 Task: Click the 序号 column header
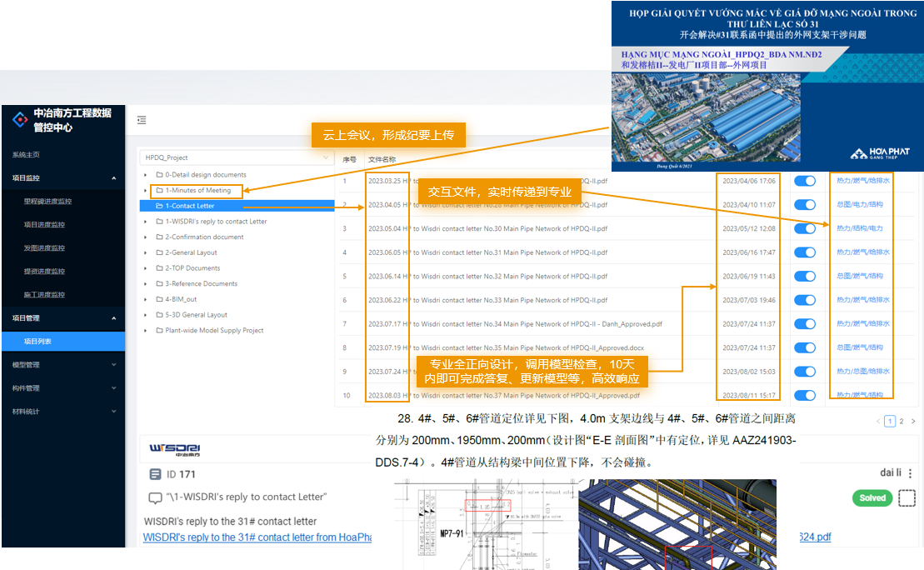(349, 160)
